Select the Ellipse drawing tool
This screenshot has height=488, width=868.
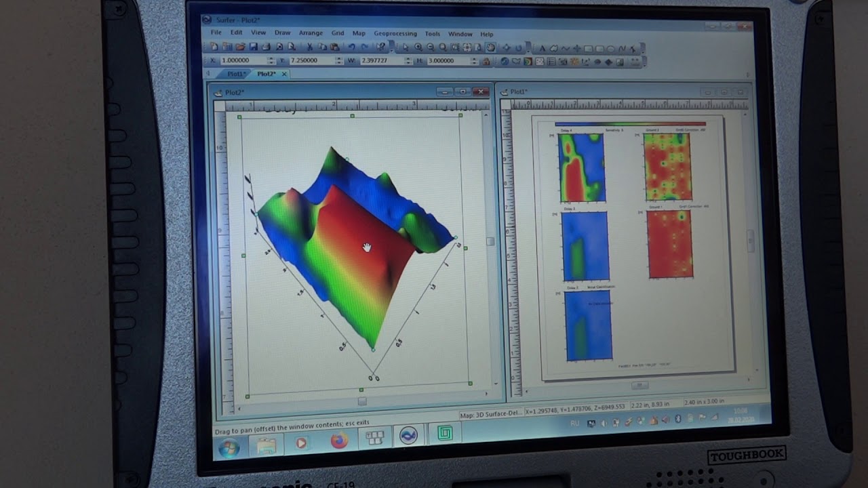(610, 48)
